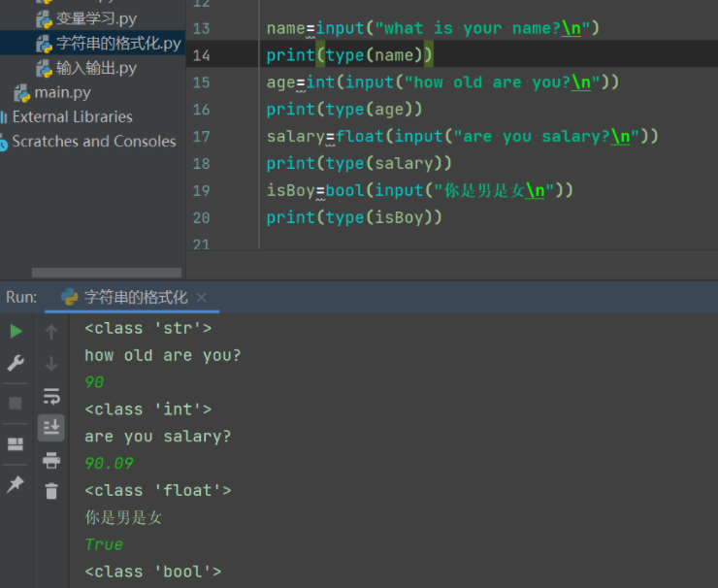Click console output <class 'bool'>
This screenshot has width=718, height=588.
tap(153, 572)
